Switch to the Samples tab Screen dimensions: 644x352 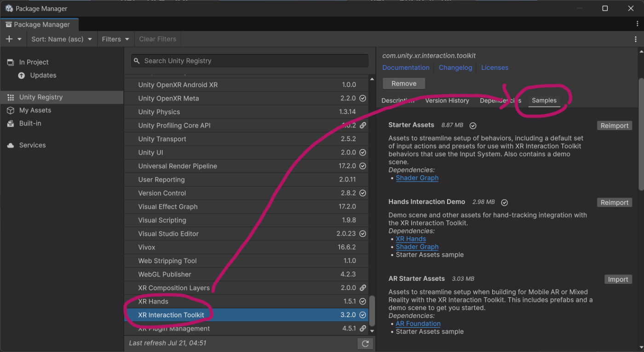(x=544, y=100)
